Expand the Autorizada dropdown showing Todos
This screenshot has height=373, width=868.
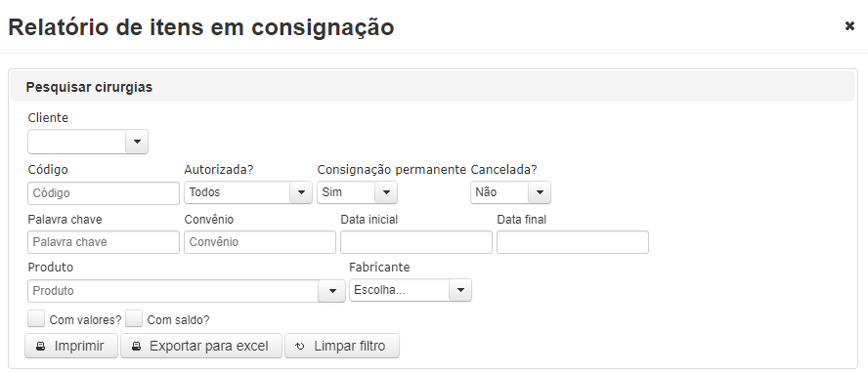301,192
